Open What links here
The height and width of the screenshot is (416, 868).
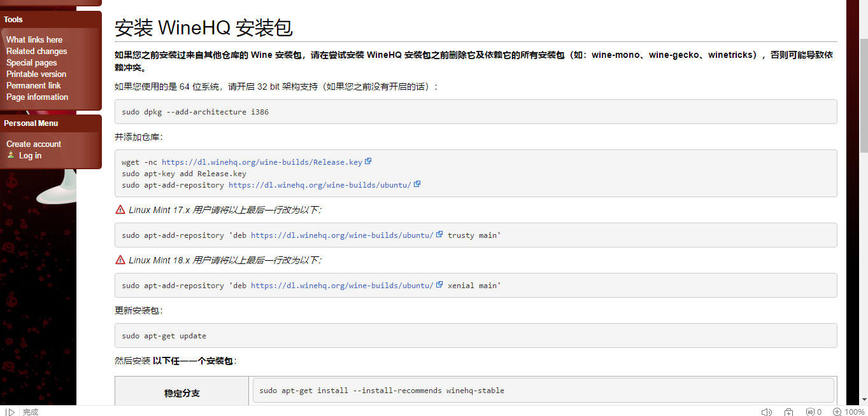[34, 39]
